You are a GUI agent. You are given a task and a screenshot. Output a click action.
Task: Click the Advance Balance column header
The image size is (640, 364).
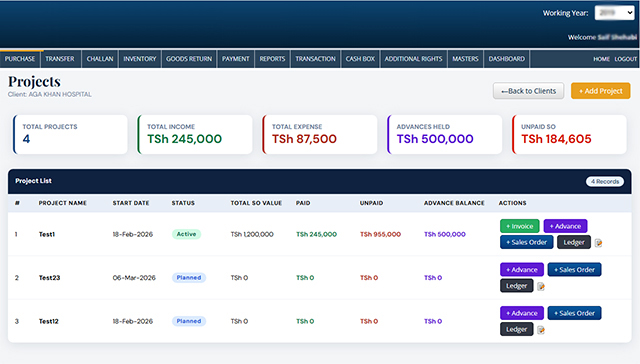tap(454, 203)
